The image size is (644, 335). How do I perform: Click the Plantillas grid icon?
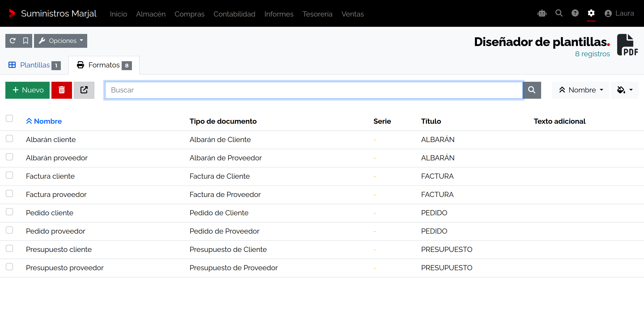point(12,65)
